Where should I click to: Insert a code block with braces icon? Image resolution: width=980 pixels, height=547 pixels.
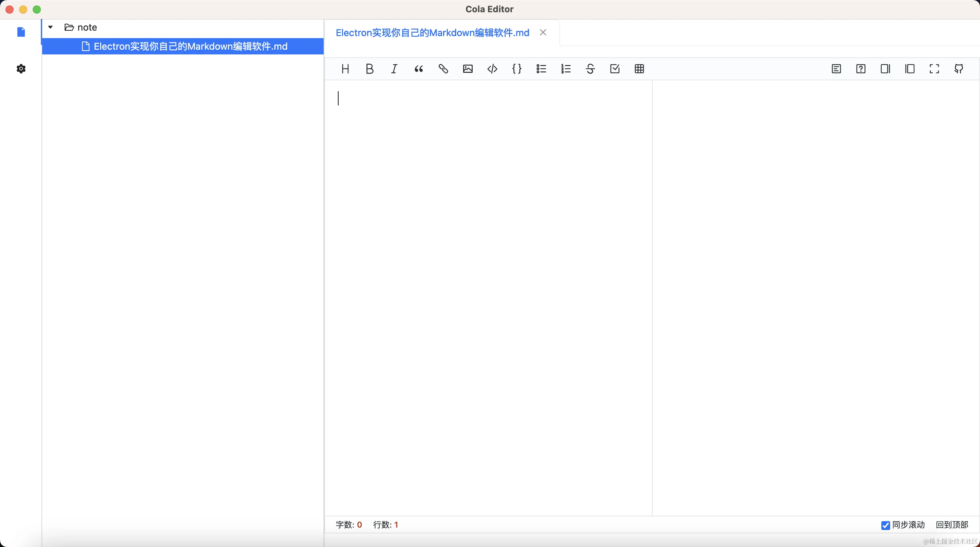(517, 69)
